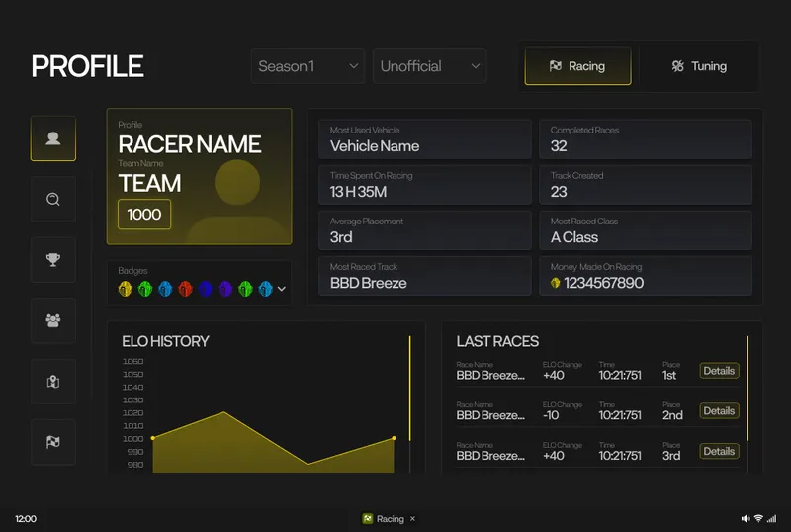791x532 pixels.
Task: Click the ELO HISTORY heading
Action: (165, 342)
